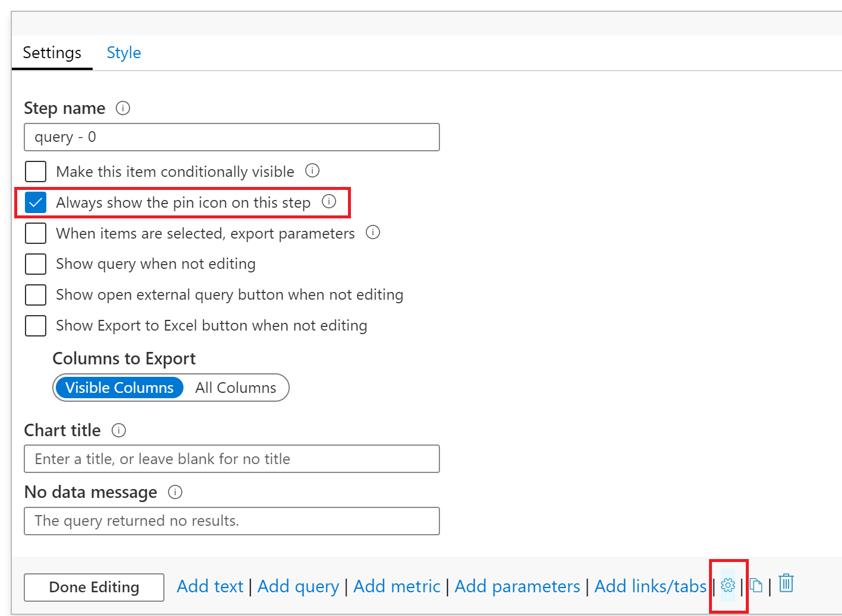
Task: Open the advanced settings gear icon
Action: [x=727, y=586]
